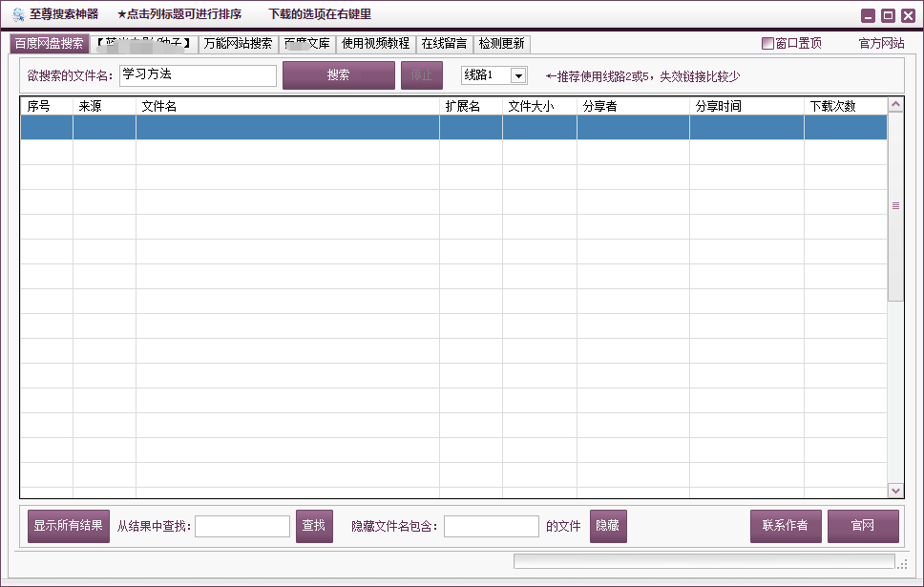Viewport: 924px width, 587px height.
Task: Sort by 分享者 column header
Action: click(633, 106)
